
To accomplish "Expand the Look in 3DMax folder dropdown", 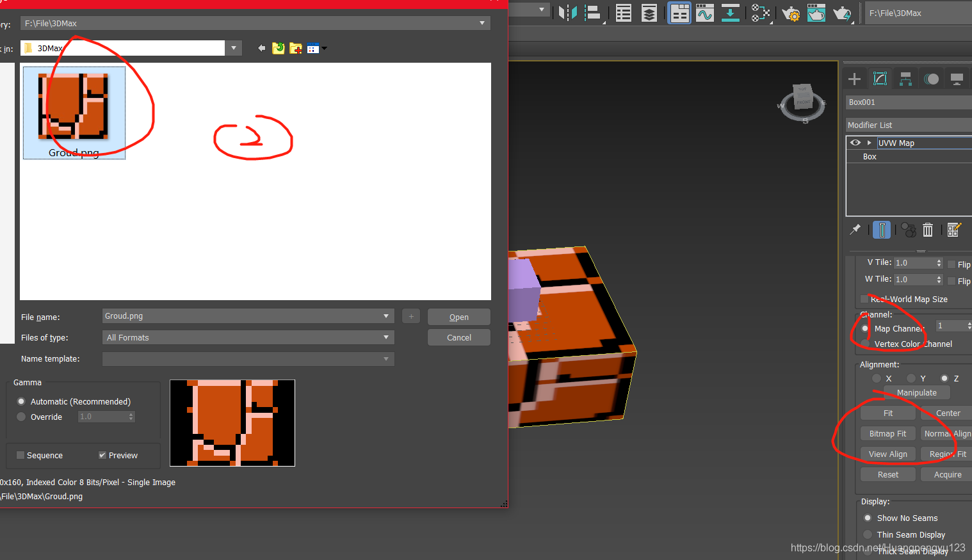I will 234,48.
